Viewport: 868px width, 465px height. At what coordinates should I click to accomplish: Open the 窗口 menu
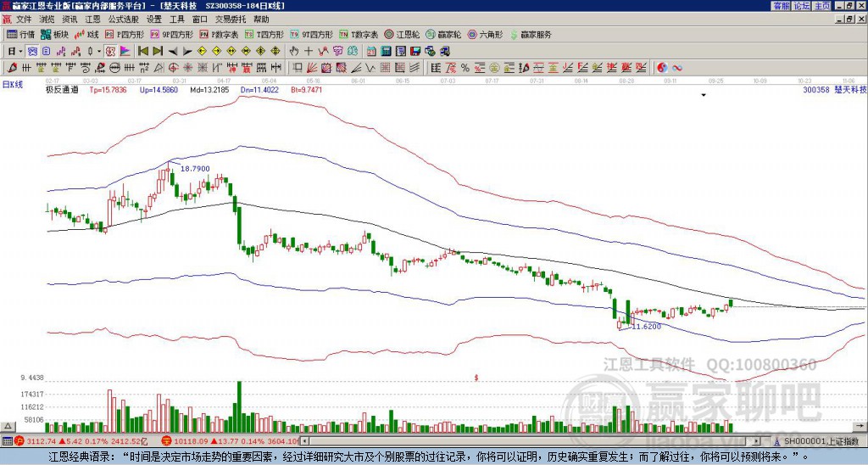[x=200, y=20]
